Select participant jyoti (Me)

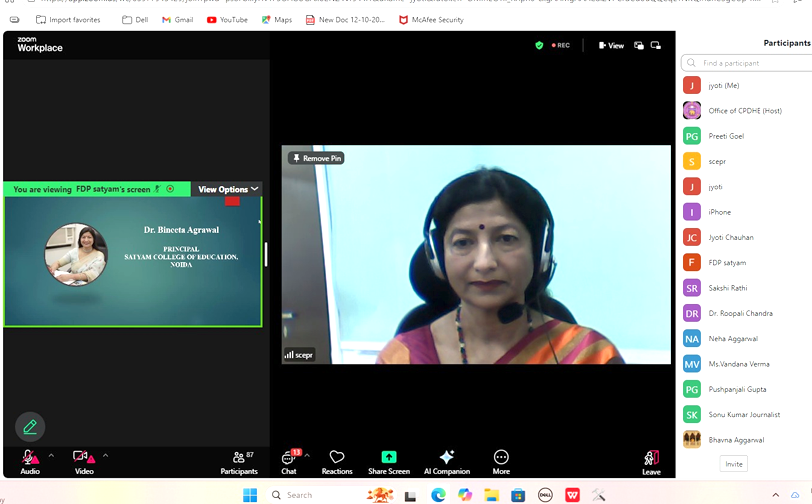click(746, 85)
